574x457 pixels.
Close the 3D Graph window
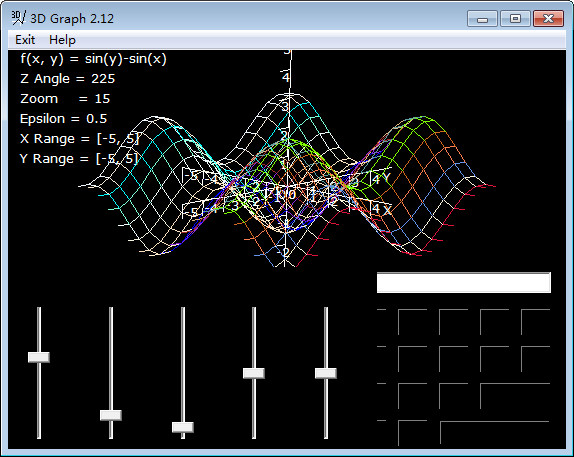point(548,18)
